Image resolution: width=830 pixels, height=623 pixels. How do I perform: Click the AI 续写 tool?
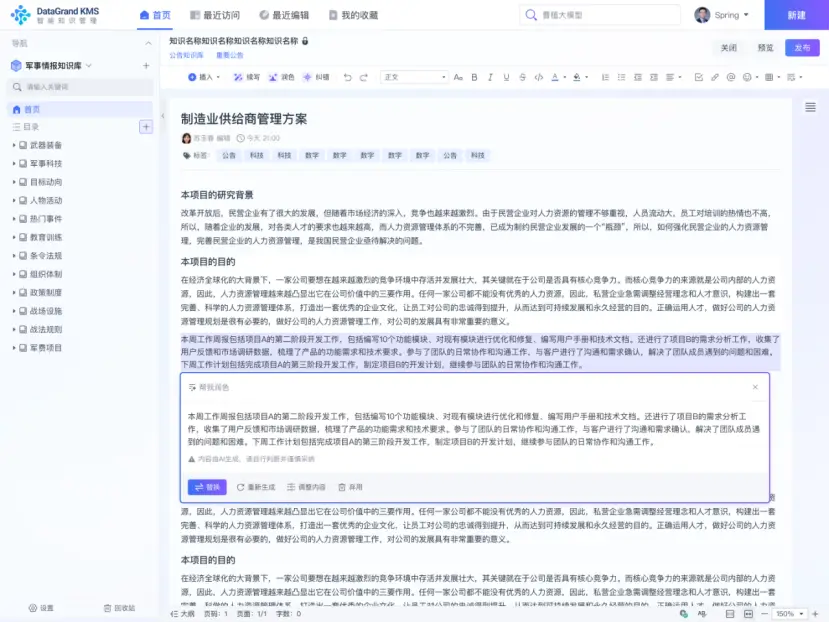248,77
